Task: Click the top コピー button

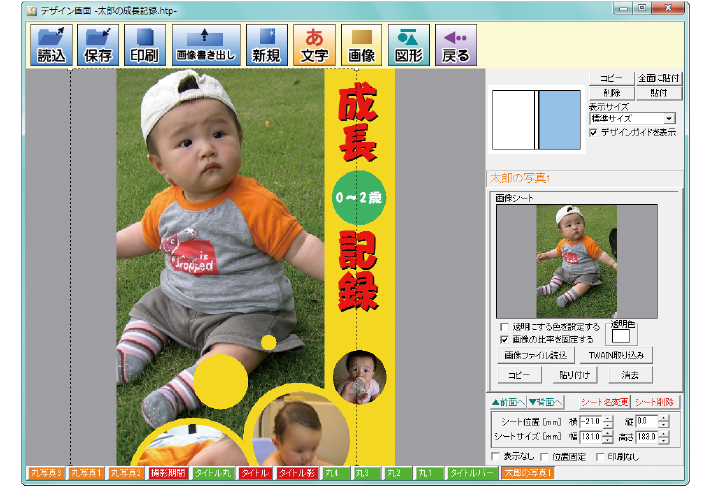Action: point(611,78)
